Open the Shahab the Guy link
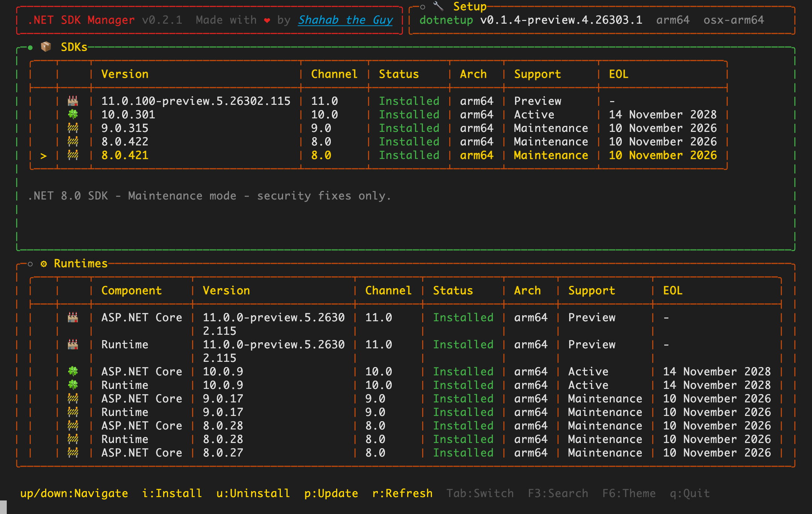Screen dimensions: 812x514 pyautogui.click(x=345, y=20)
